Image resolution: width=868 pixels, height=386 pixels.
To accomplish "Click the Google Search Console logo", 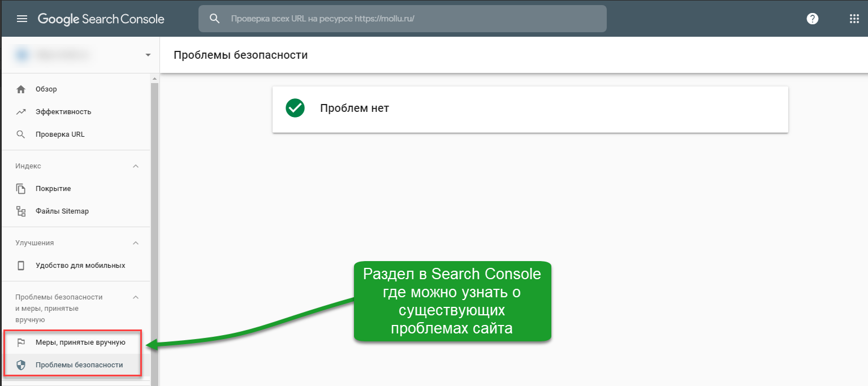I will (x=101, y=19).
